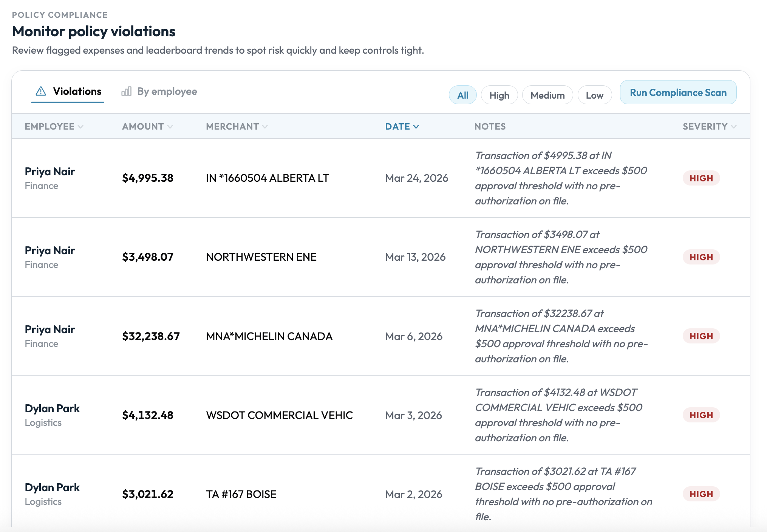Open the note about the $4132.48 transaction

[559, 415]
